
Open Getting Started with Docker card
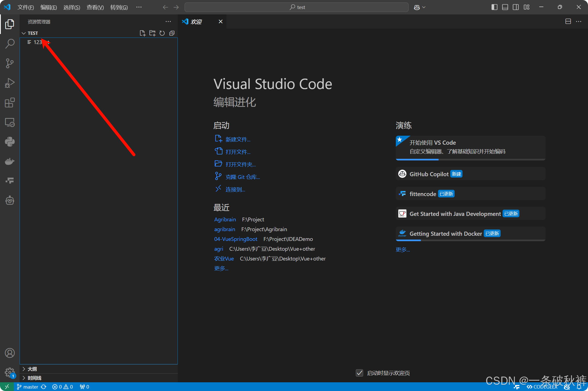(x=470, y=234)
